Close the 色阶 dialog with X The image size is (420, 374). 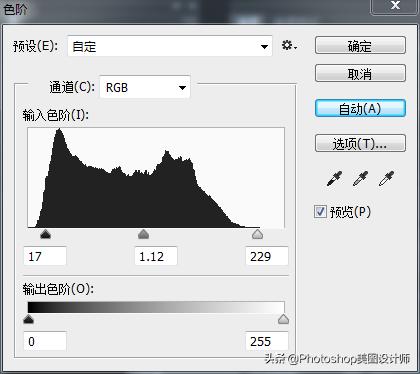(395, 6)
